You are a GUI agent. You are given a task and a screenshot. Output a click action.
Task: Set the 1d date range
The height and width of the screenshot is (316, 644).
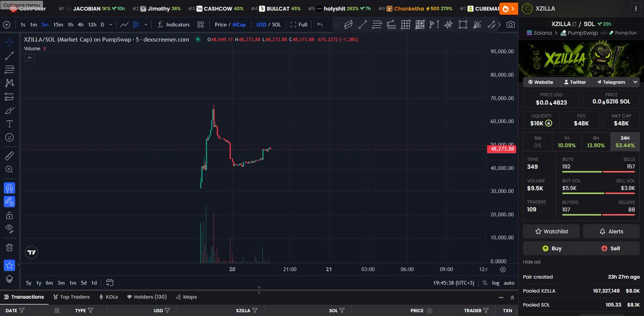click(94, 283)
